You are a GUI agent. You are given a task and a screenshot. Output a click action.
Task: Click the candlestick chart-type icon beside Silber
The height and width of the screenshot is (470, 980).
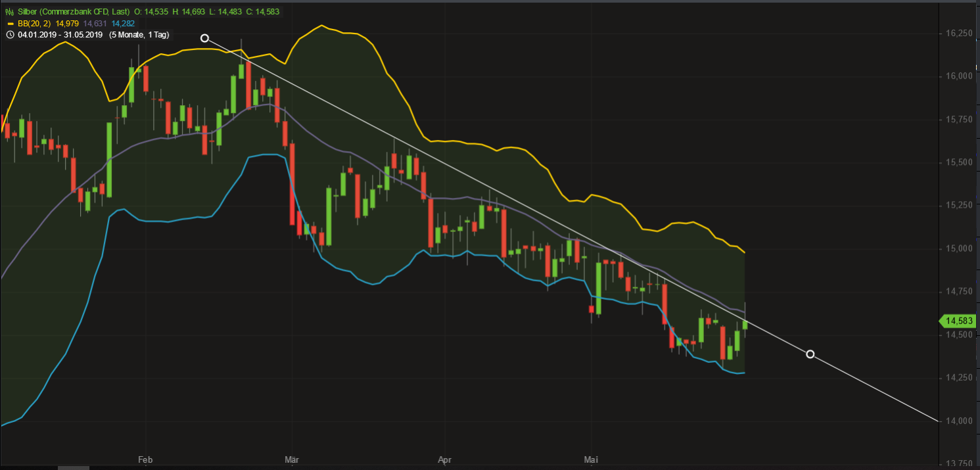(9, 12)
